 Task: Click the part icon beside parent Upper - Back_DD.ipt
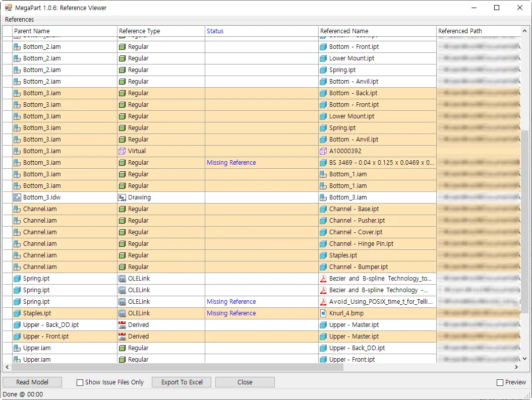click(17, 325)
